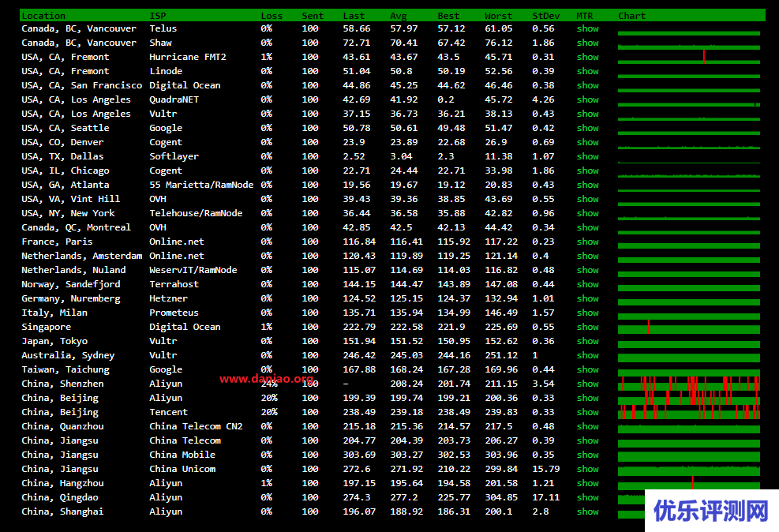
Task: View the Singapore Digital Ocean chart
Action: pos(688,327)
